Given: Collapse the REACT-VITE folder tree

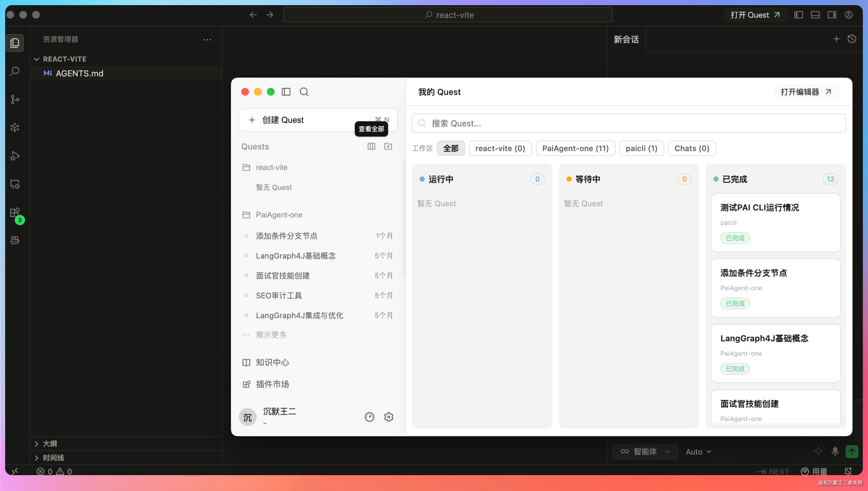Looking at the screenshot, I should pyautogui.click(x=36, y=59).
